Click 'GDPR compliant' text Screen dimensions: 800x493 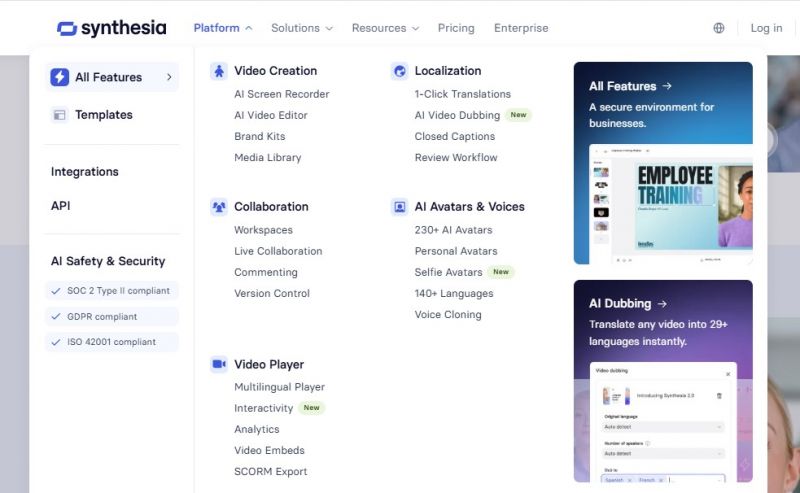[102, 316]
